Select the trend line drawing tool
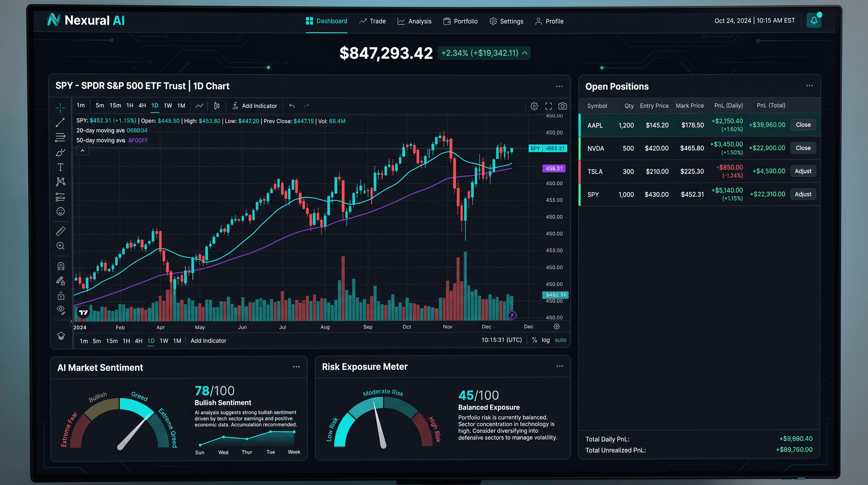The height and width of the screenshot is (485, 868). coord(60,123)
